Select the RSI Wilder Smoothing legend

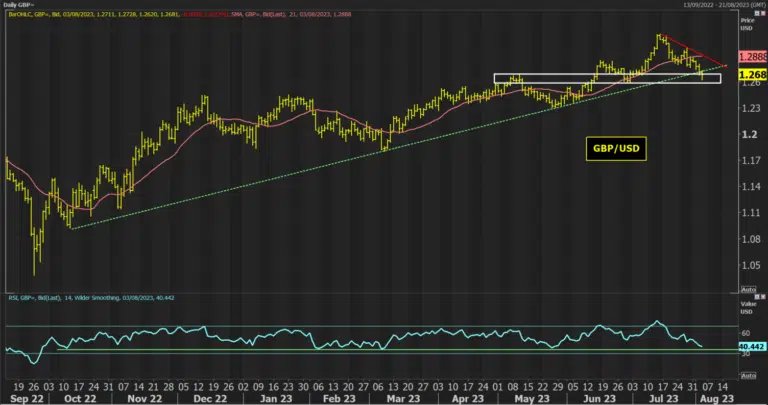click(x=90, y=298)
